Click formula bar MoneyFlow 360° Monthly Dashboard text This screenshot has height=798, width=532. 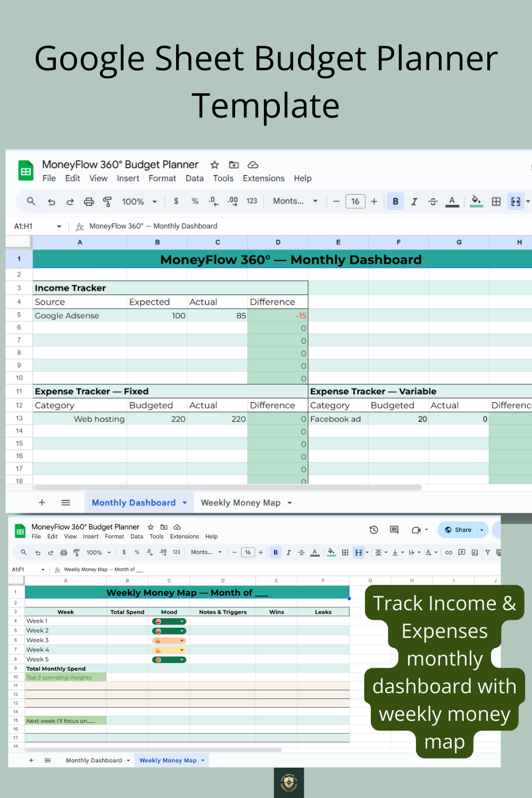[153, 226]
